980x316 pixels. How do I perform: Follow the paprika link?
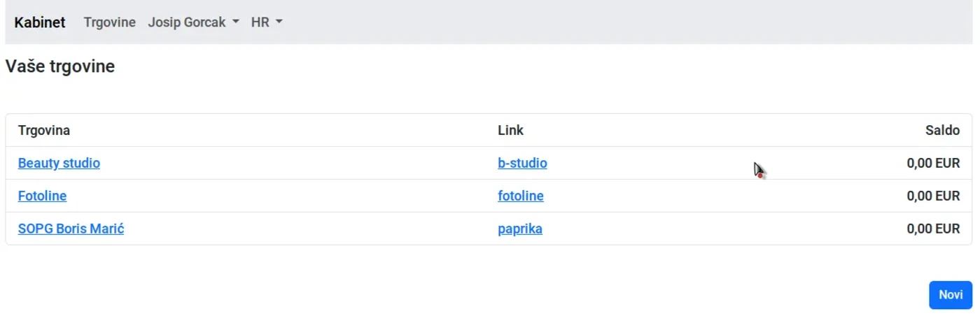(519, 229)
